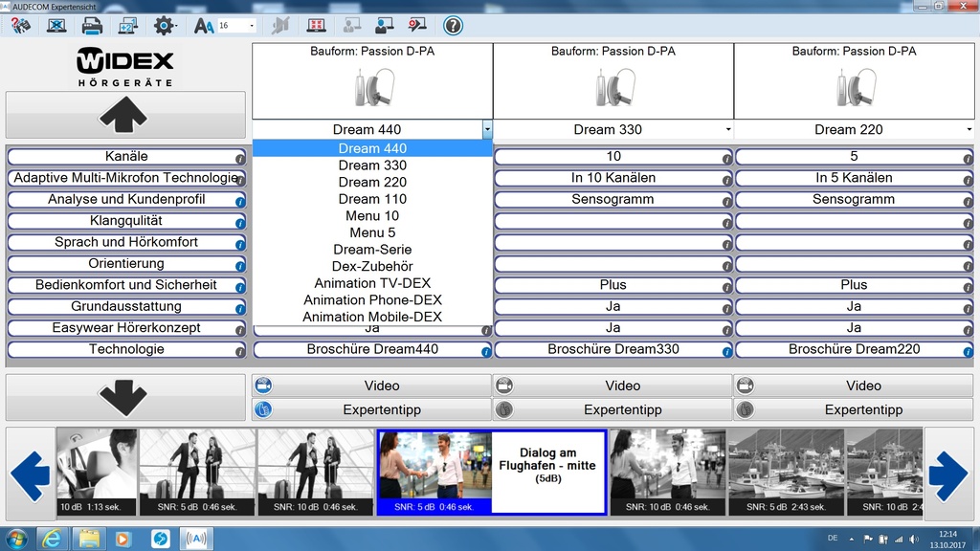
Task: Open the Dream 220 model dropdown
Action: [969, 129]
